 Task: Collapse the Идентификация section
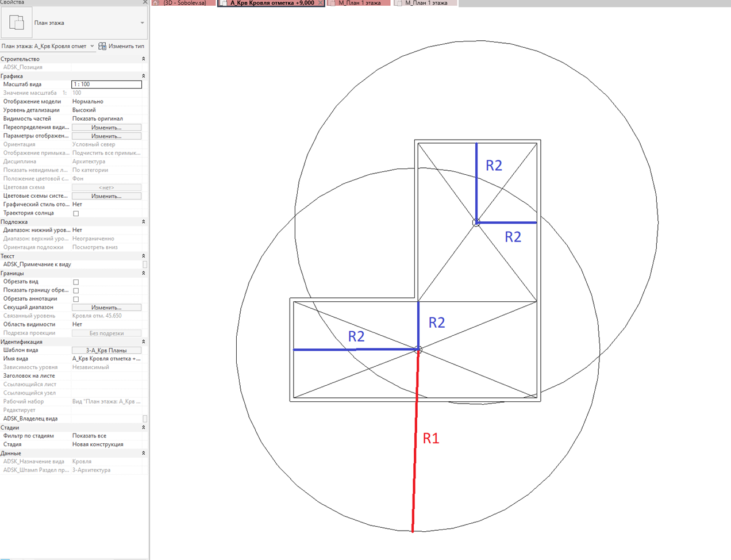coord(144,342)
